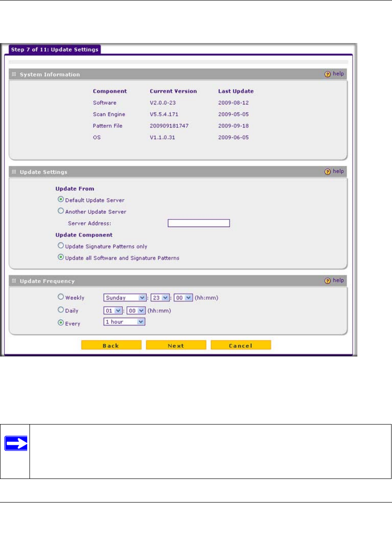Open the daily minutes dropdown

pos(136,311)
